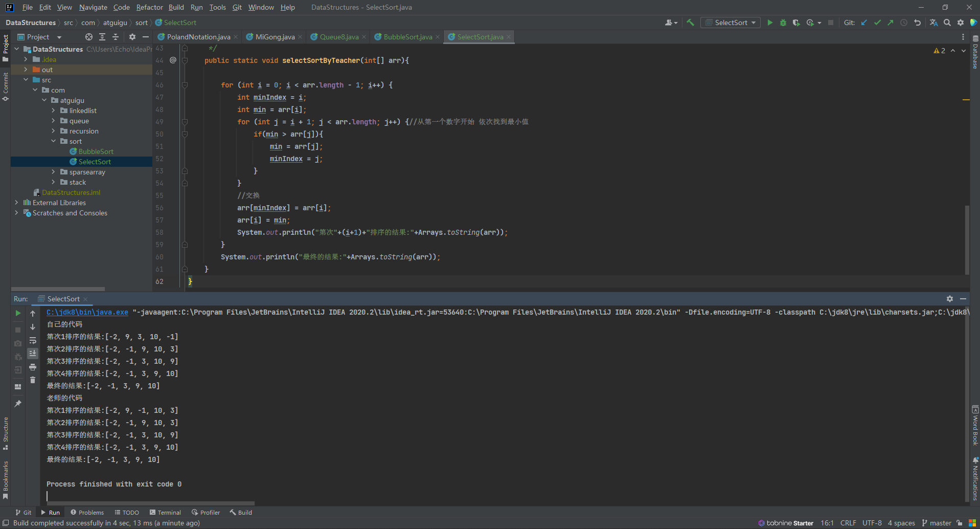Open the Refactor menu

149,7
